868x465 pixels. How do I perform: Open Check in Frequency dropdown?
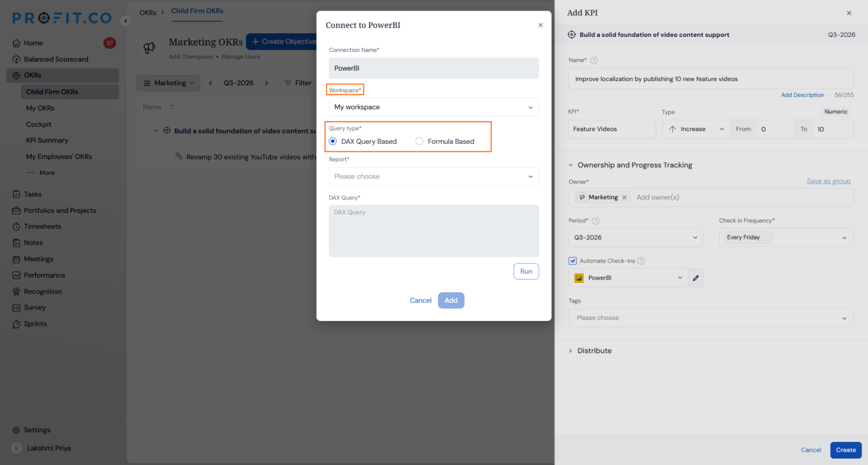[x=786, y=238]
